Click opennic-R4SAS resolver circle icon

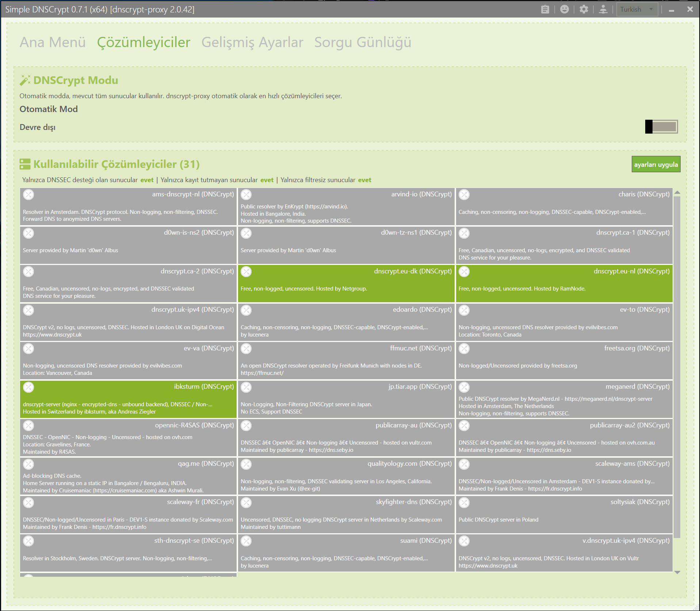28,426
